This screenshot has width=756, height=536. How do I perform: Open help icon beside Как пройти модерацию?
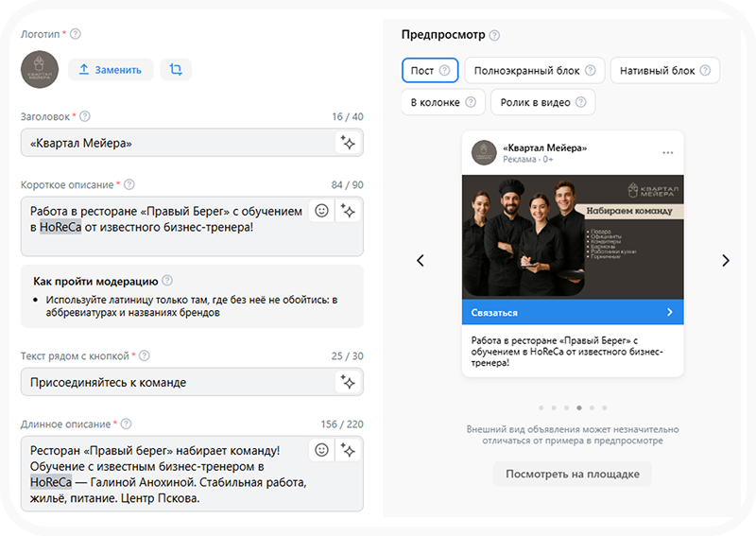click(167, 281)
